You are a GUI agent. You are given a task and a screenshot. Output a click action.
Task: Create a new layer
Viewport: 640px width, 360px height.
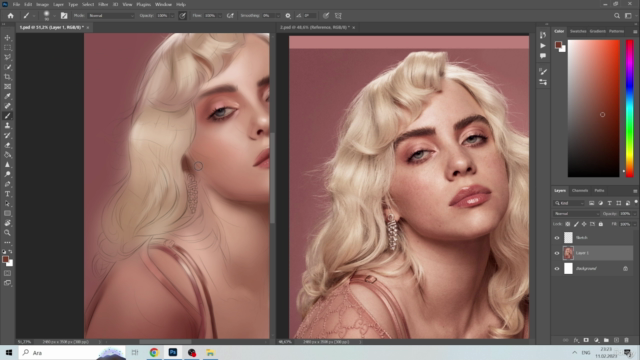coord(616,340)
